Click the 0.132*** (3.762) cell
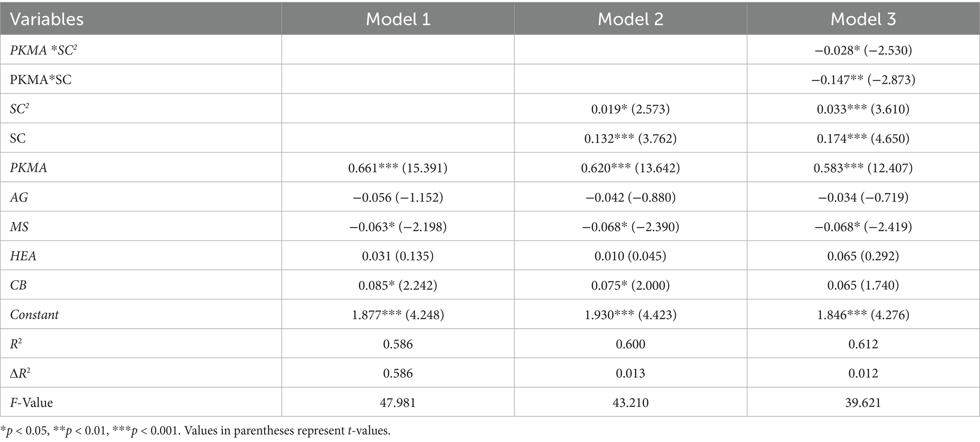Image resolution: width=980 pixels, height=442 pixels. [x=630, y=138]
